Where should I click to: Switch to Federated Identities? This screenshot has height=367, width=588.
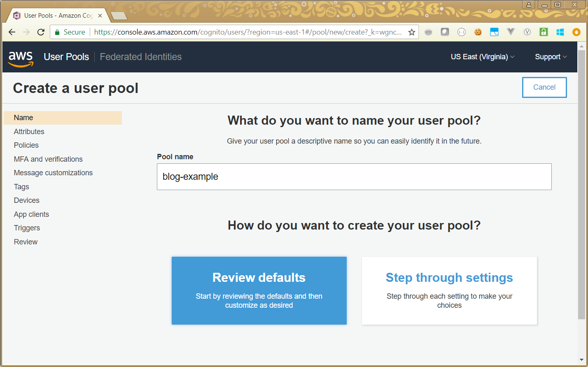pyautogui.click(x=140, y=57)
